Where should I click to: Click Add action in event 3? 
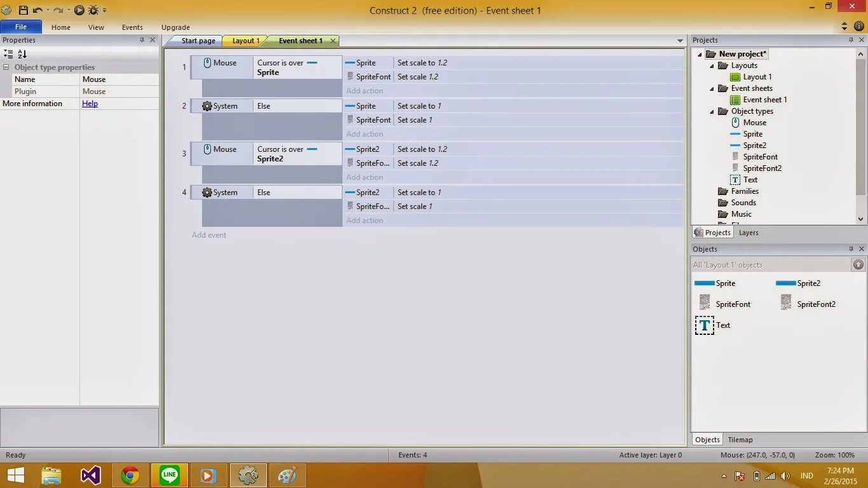click(365, 177)
